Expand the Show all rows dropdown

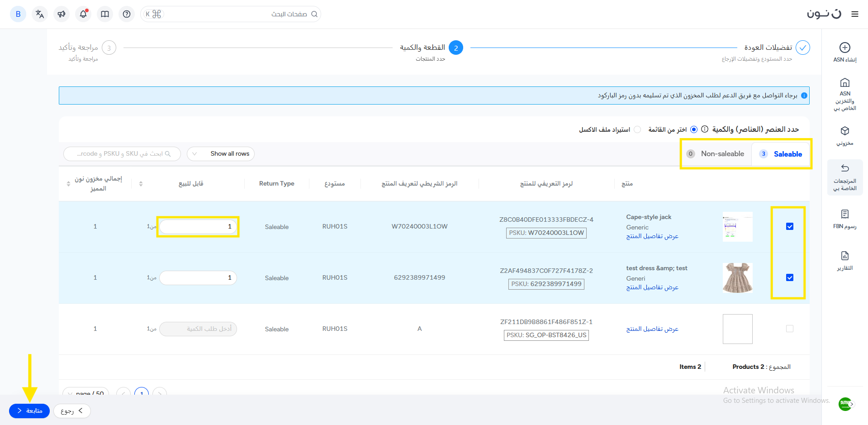click(x=221, y=154)
